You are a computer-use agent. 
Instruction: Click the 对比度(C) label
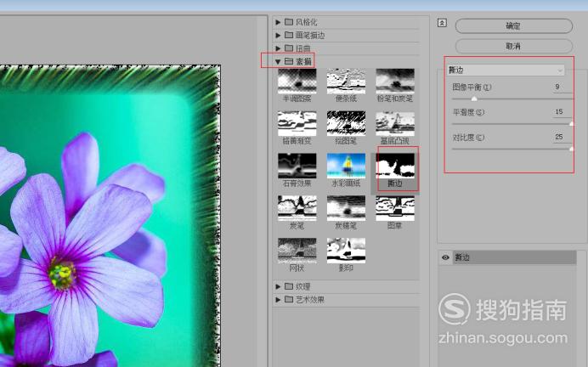468,138
